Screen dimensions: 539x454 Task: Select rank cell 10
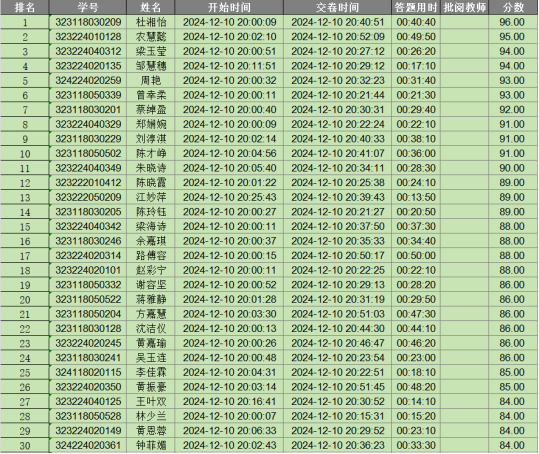pos(25,154)
